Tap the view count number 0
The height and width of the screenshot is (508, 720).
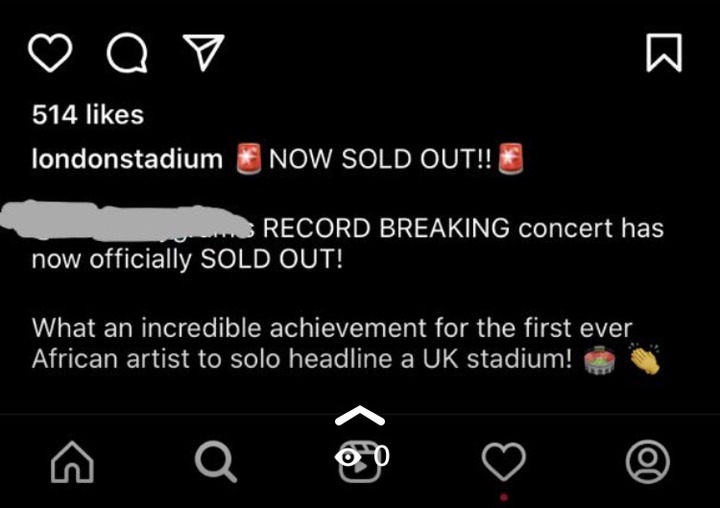point(381,456)
